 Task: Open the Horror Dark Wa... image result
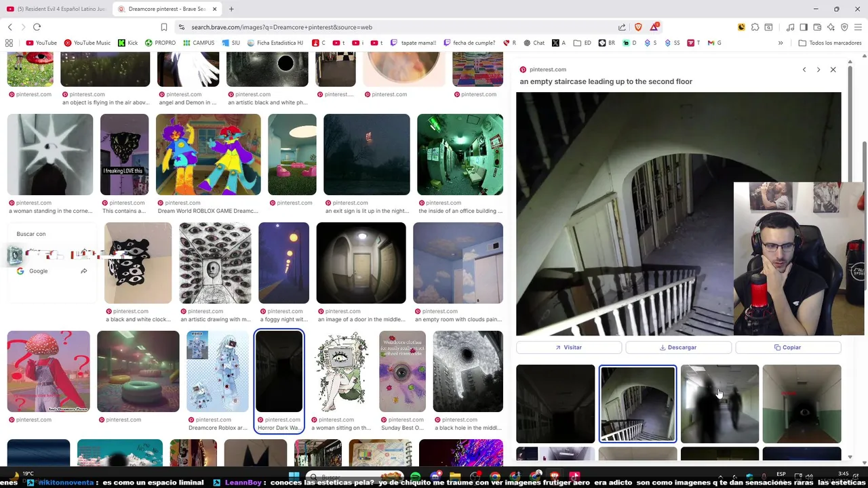point(279,371)
